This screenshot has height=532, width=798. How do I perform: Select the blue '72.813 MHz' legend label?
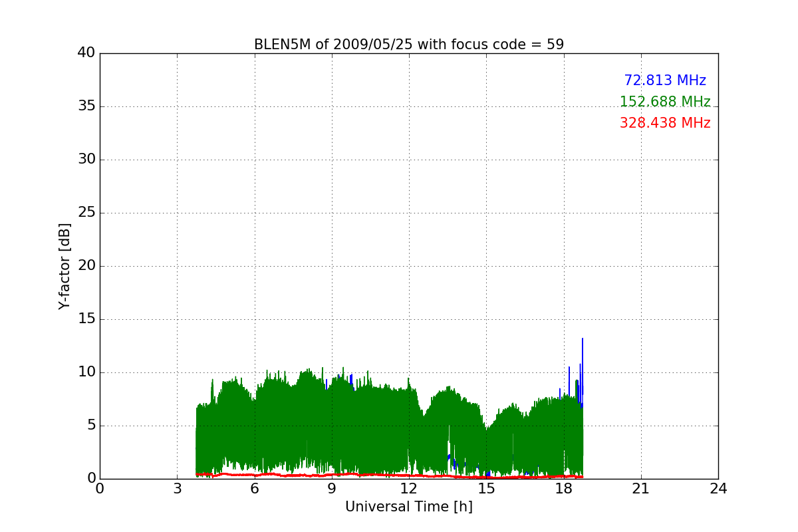[665, 80]
